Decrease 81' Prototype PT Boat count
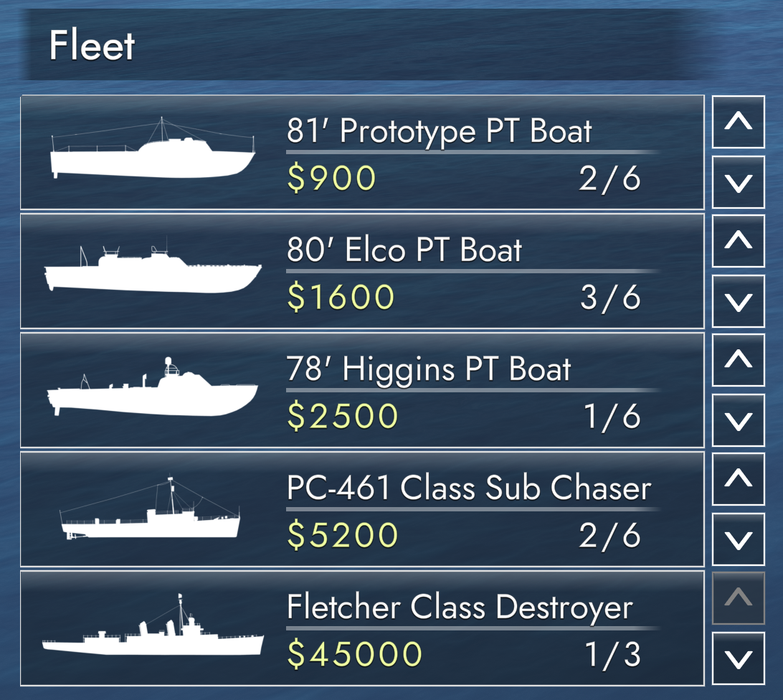 738,182
